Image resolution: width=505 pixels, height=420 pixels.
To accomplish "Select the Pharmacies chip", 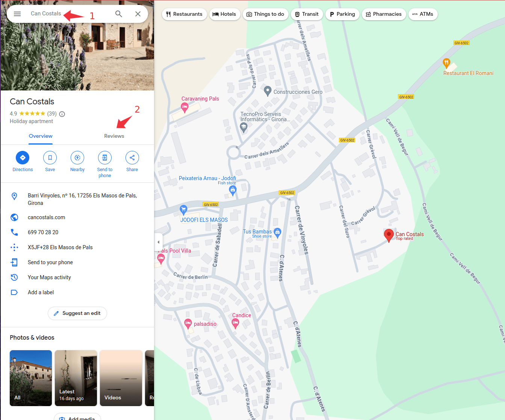I will click(x=384, y=14).
